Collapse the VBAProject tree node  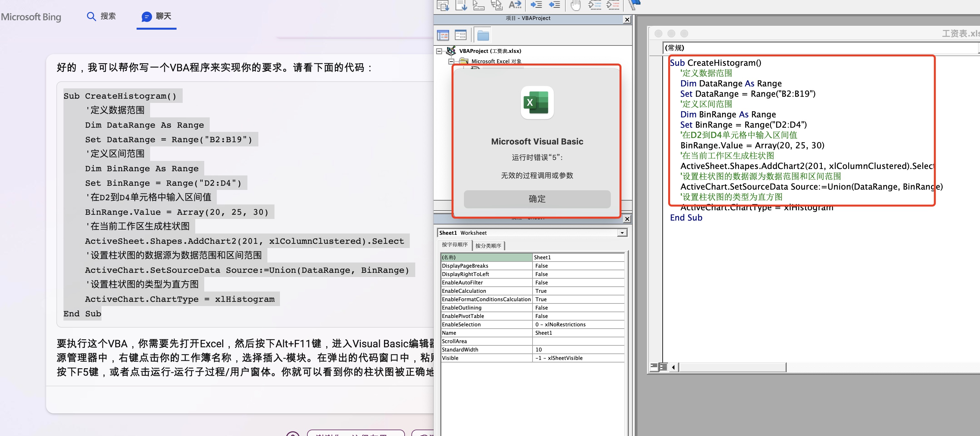coord(439,51)
